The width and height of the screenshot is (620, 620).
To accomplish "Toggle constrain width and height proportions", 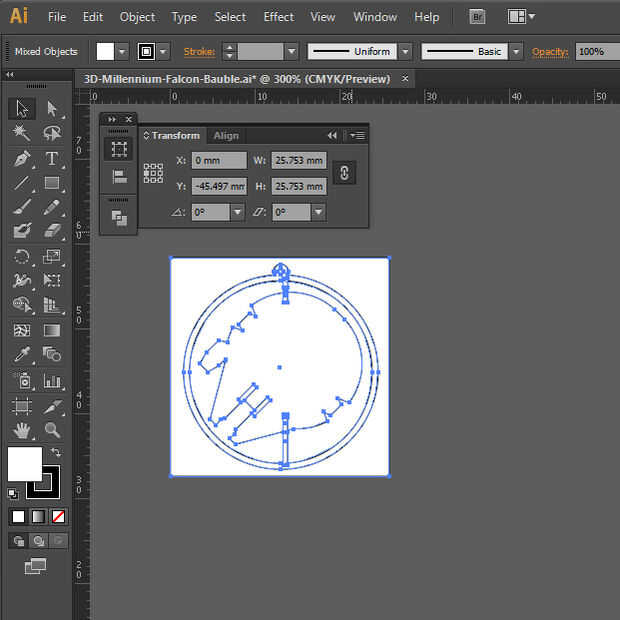I will tap(343, 173).
